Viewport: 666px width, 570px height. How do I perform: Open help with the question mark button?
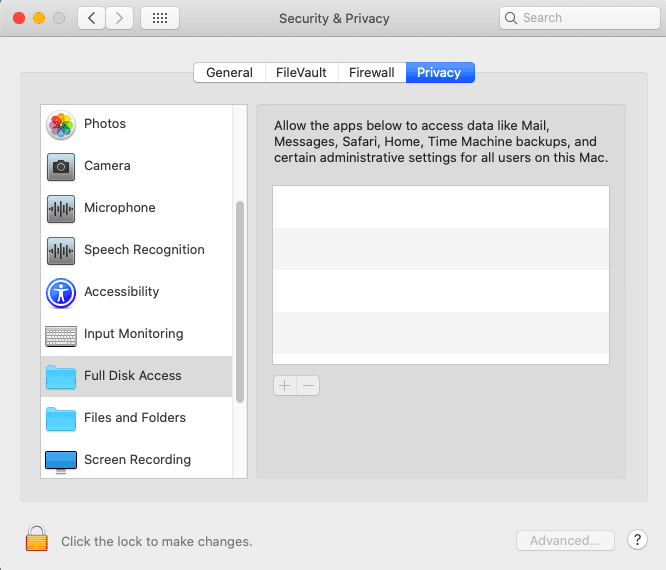[x=637, y=540]
